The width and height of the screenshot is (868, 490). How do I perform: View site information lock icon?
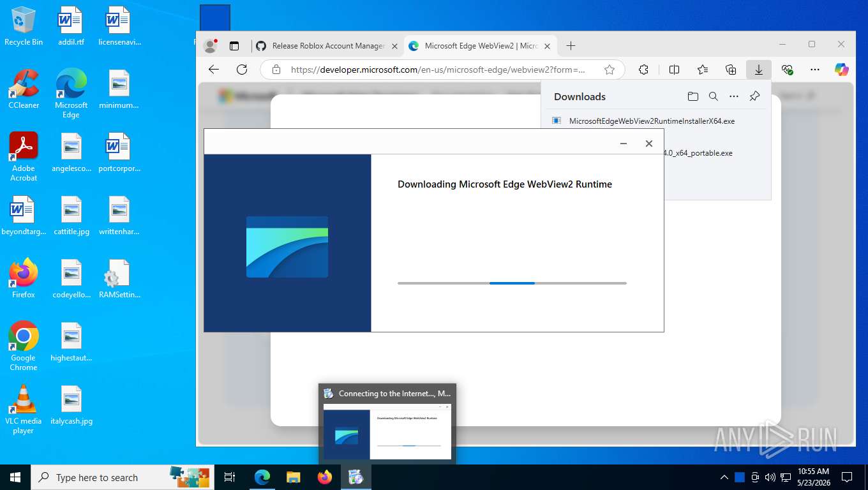point(276,70)
